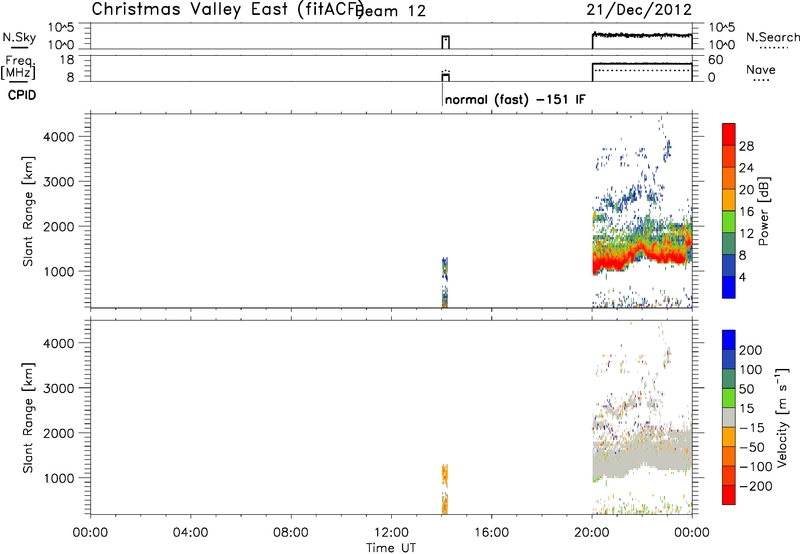Click the '08:00' time axis tick label

[290, 533]
